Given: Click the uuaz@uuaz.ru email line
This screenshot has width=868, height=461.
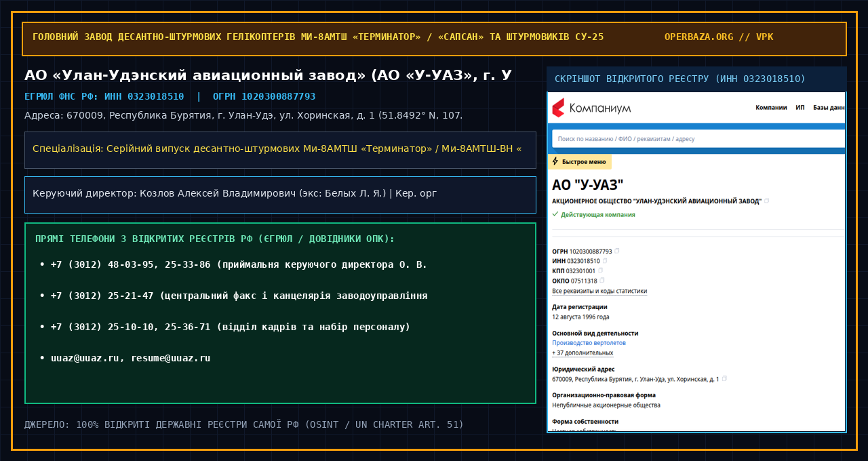Looking at the screenshot, I should [130, 358].
